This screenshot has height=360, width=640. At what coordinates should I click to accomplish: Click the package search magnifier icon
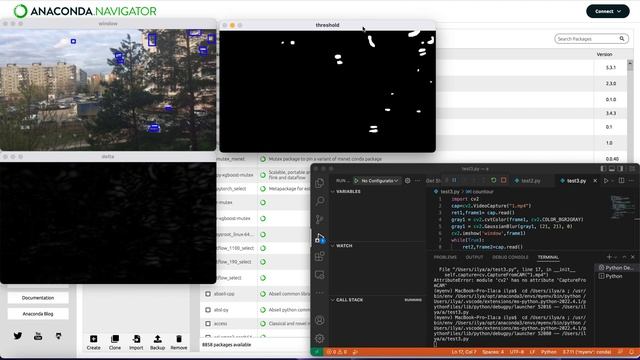(x=622, y=39)
